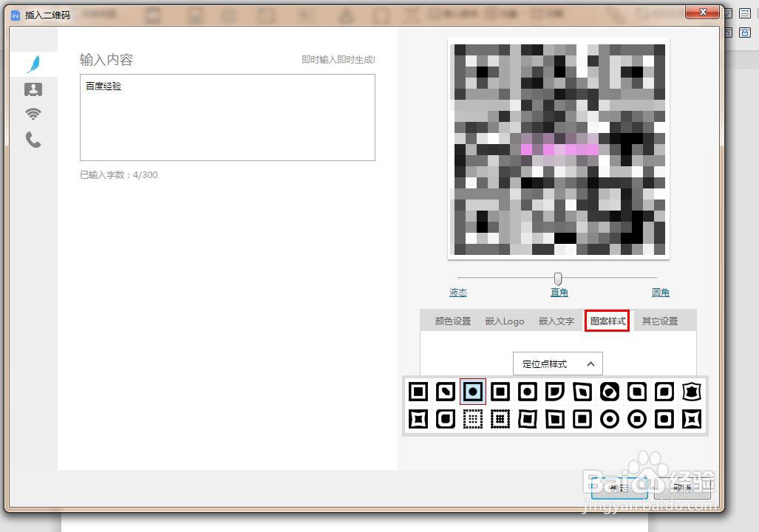Switch to the 嵌入Logo tab
The image size is (759, 532).
pos(505,321)
